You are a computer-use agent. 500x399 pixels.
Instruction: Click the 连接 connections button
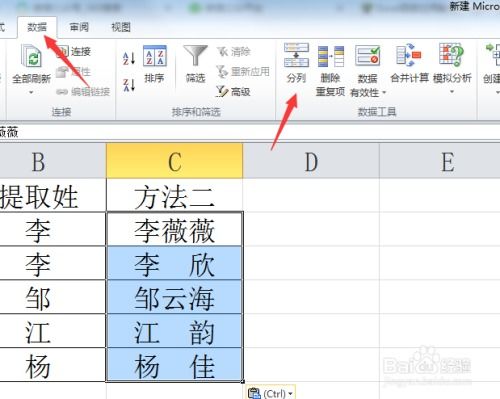pos(74,51)
